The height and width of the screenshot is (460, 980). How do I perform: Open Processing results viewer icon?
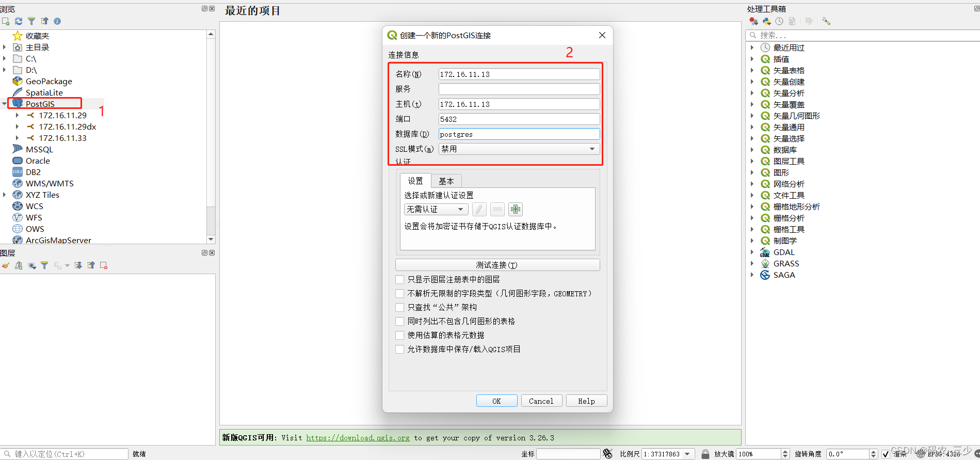792,21
